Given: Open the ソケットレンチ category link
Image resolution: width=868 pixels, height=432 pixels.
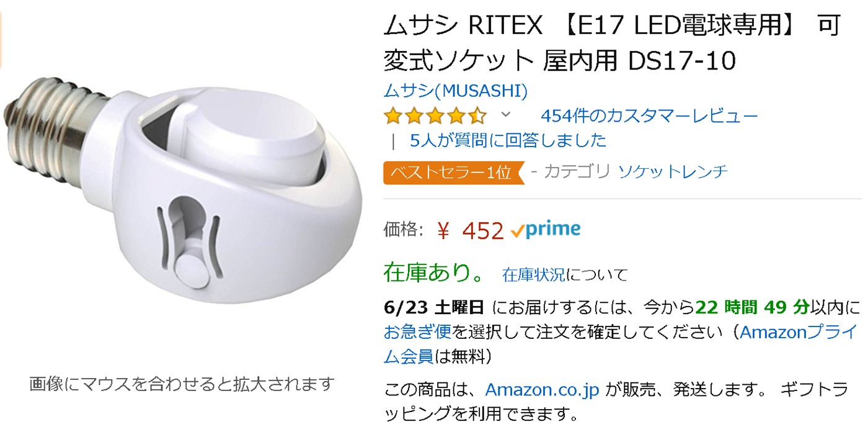Looking at the screenshot, I should (673, 172).
